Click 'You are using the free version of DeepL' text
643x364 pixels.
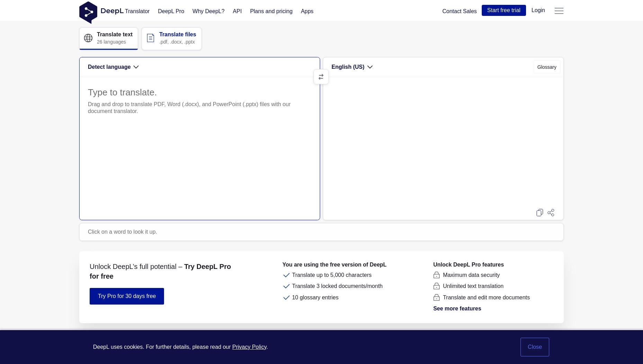(334, 265)
